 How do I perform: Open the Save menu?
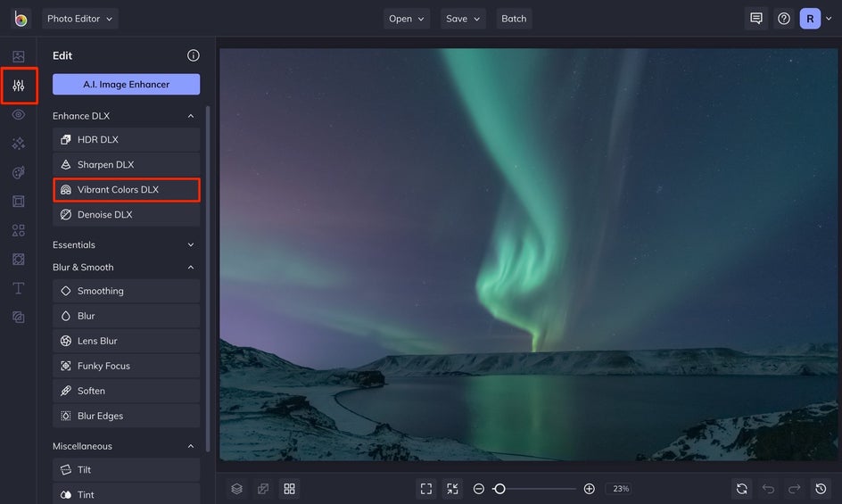click(x=463, y=18)
